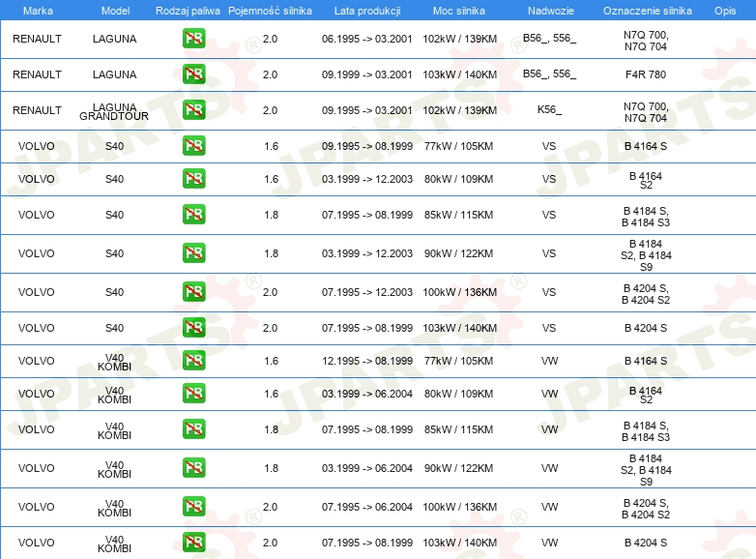Click the fuel icon for V40 Kombi 90kW

point(193,467)
